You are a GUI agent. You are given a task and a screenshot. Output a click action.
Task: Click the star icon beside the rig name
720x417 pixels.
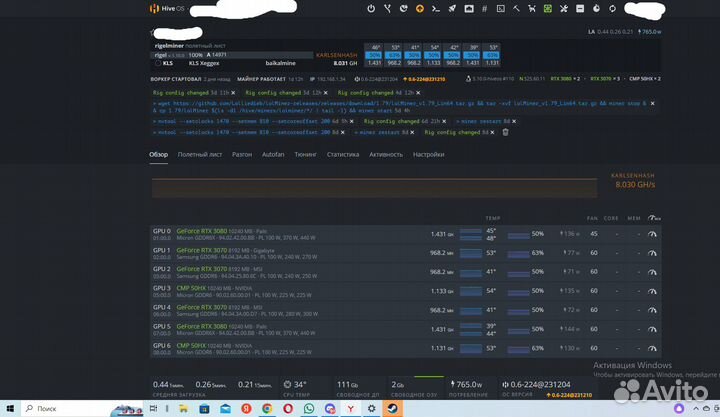(152, 32)
